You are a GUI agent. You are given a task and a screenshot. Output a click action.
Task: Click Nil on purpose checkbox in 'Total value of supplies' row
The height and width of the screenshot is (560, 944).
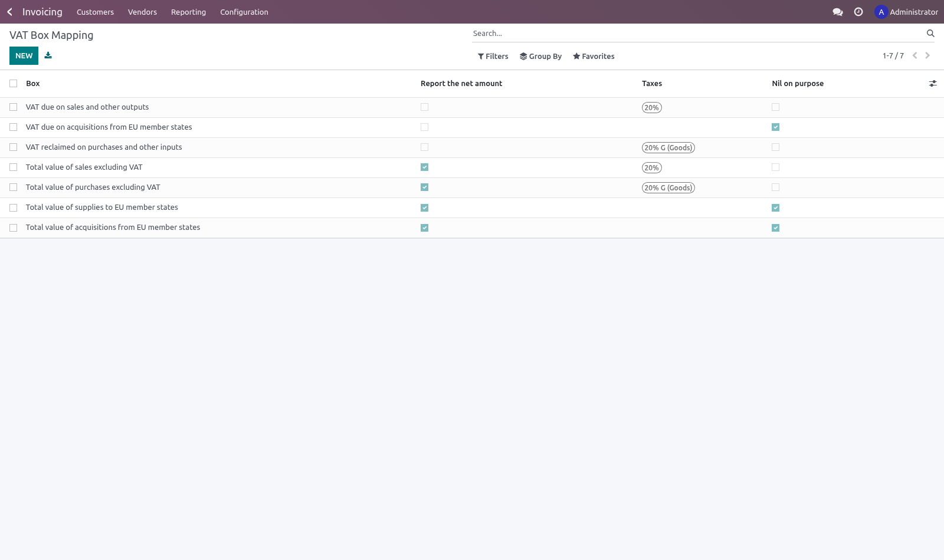pyautogui.click(x=775, y=207)
